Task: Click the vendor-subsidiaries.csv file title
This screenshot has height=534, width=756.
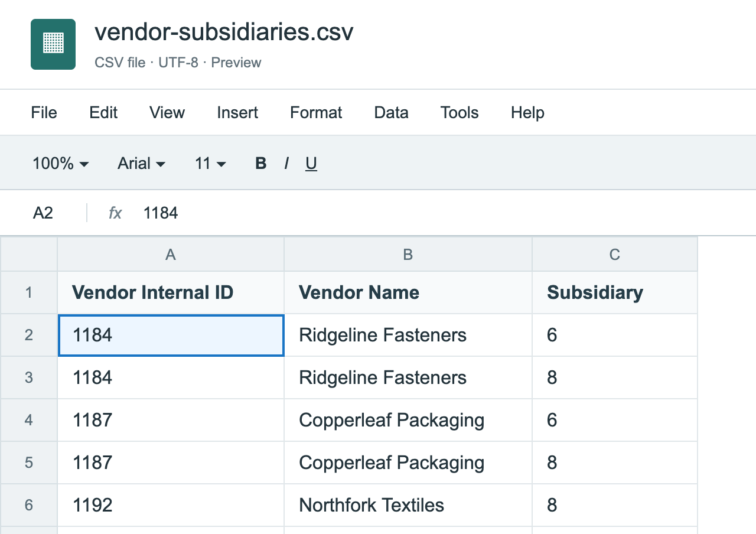Action: pos(224,32)
